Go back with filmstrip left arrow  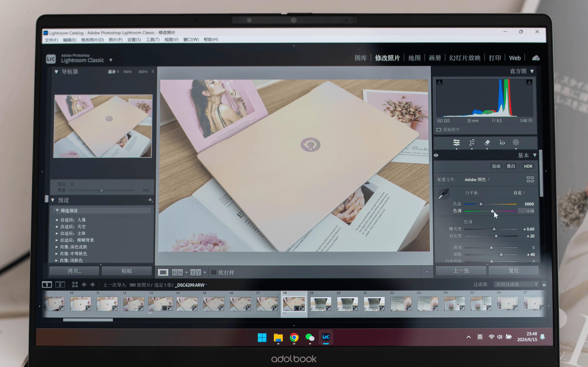tap(84, 285)
